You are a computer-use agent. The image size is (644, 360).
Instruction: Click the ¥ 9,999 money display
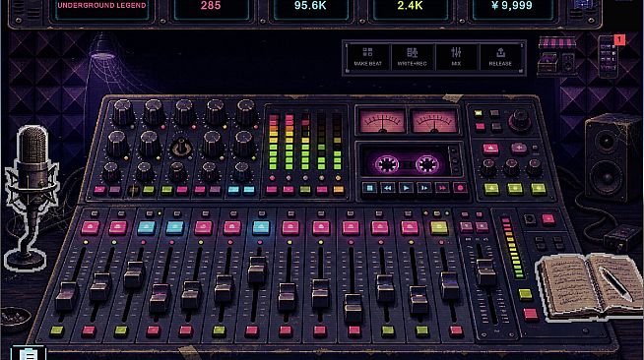tap(512, 8)
